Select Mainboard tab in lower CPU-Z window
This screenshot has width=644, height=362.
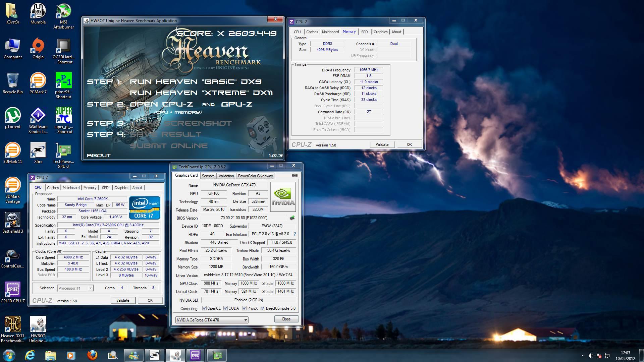tap(71, 188)
